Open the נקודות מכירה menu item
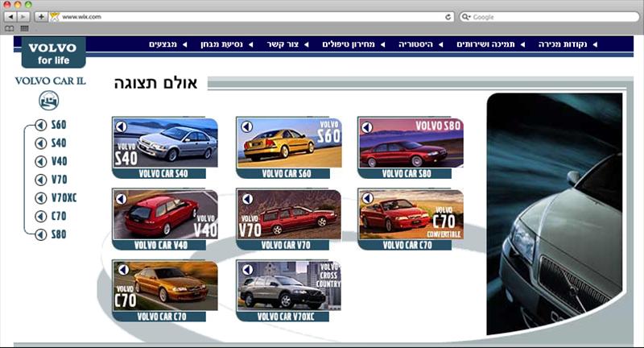This screenshot has width=644, height=348. coord(563,44)
